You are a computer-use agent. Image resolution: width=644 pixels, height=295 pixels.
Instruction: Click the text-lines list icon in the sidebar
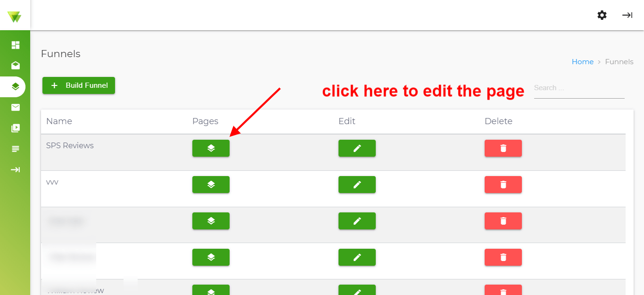click(x=16, y=149)
